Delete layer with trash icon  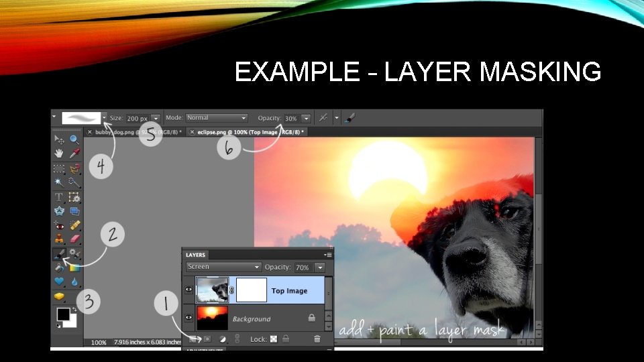pos(317,339)
